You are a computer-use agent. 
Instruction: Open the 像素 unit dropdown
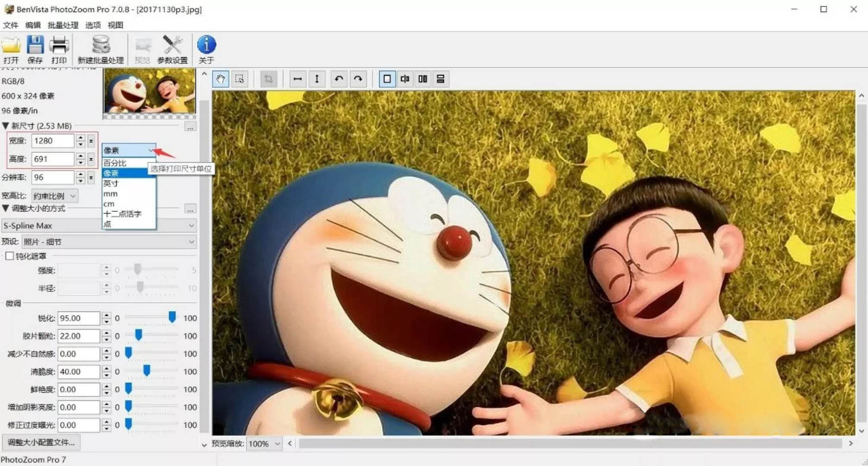click(x=129, y=150)
